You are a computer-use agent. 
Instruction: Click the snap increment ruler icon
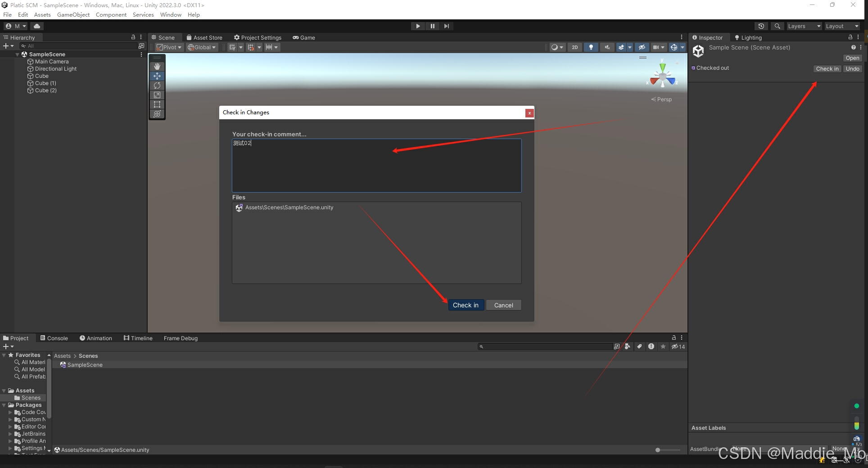click(x=269, y=47)
